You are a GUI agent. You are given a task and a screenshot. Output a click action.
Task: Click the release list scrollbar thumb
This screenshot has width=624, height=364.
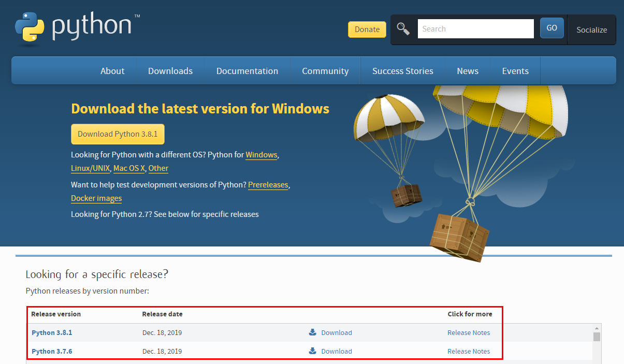(x=597, y=337)
